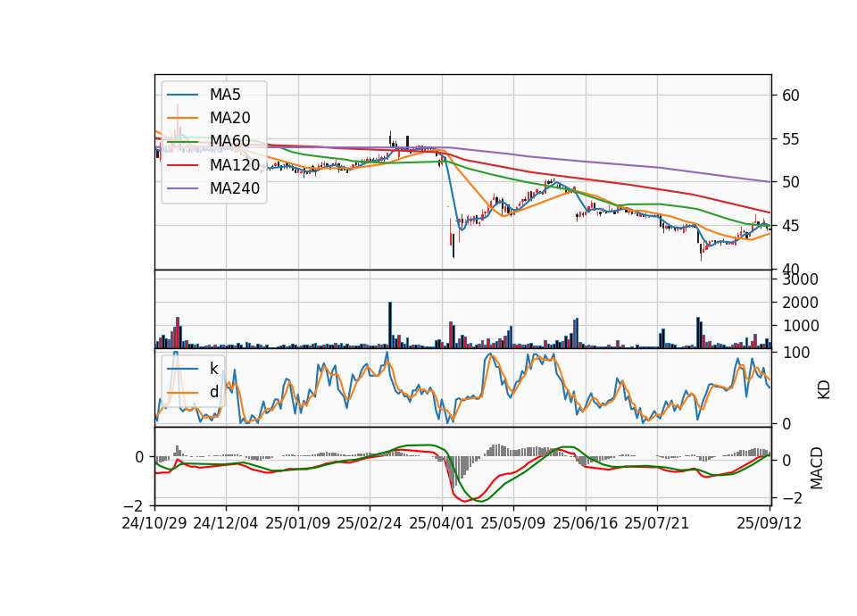Click the MACD right axis value −2
The width and height of the screenshot is (857, 616).
[792, 498]
